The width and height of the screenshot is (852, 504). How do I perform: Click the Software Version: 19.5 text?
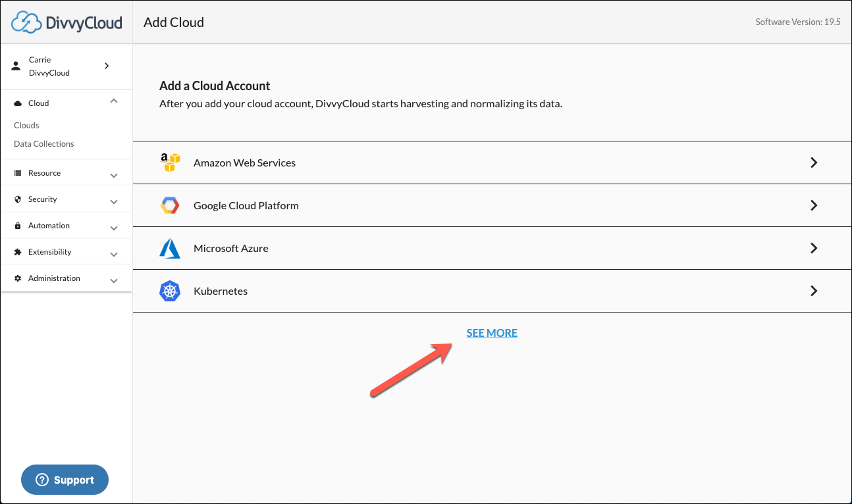798,22
